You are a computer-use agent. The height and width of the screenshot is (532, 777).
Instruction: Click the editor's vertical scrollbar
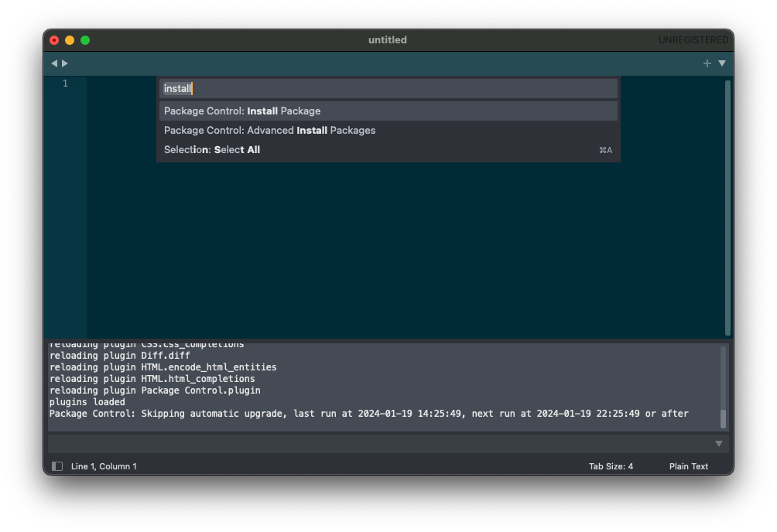tap(727, 207)
